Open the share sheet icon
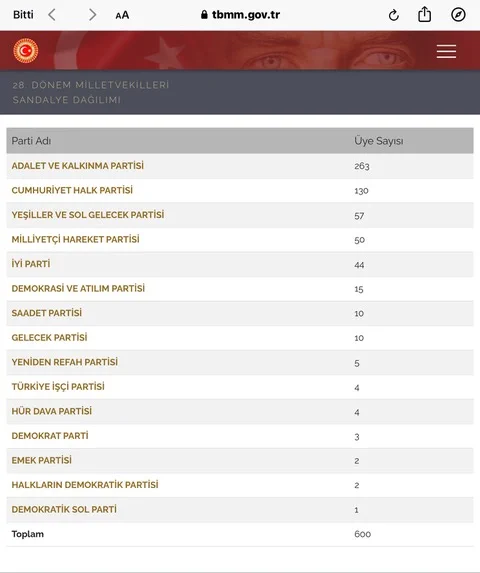 (x=424, y=15)
